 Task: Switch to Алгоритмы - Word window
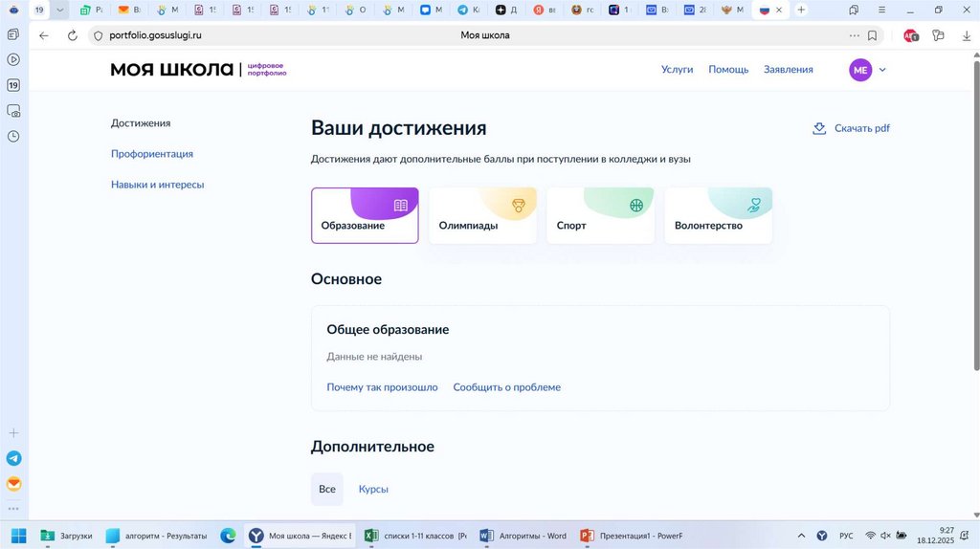click(523, 536)
